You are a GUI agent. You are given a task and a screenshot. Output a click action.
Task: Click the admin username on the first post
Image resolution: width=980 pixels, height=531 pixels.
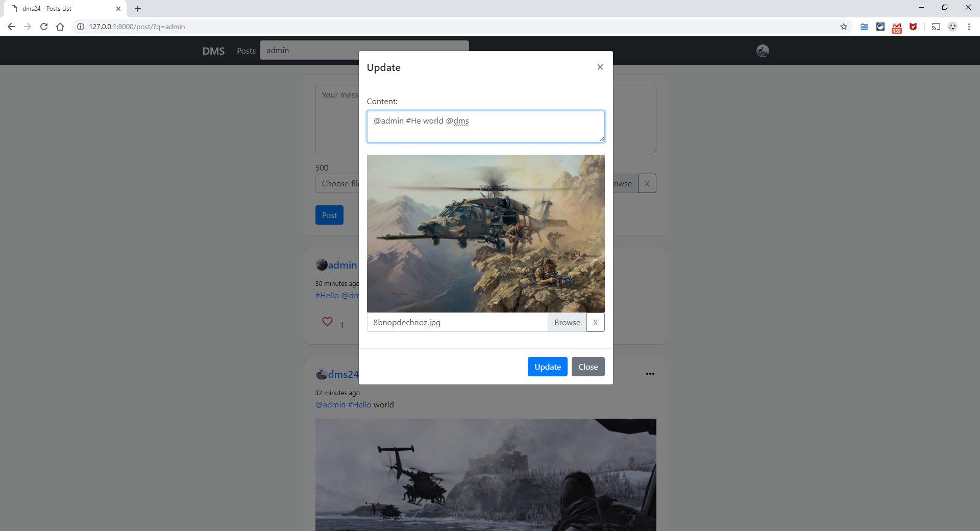click(342, 265)
